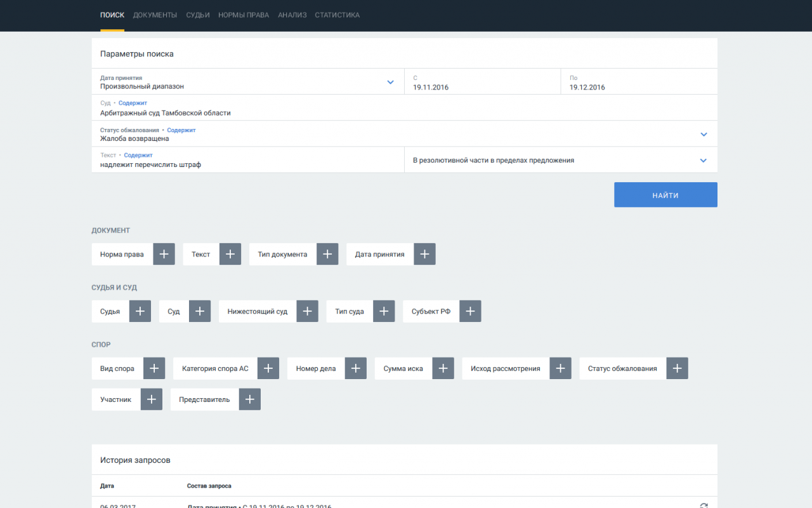812x508 pixels.
Task: Go to the Судьи tab
Action: coord(198,15)
